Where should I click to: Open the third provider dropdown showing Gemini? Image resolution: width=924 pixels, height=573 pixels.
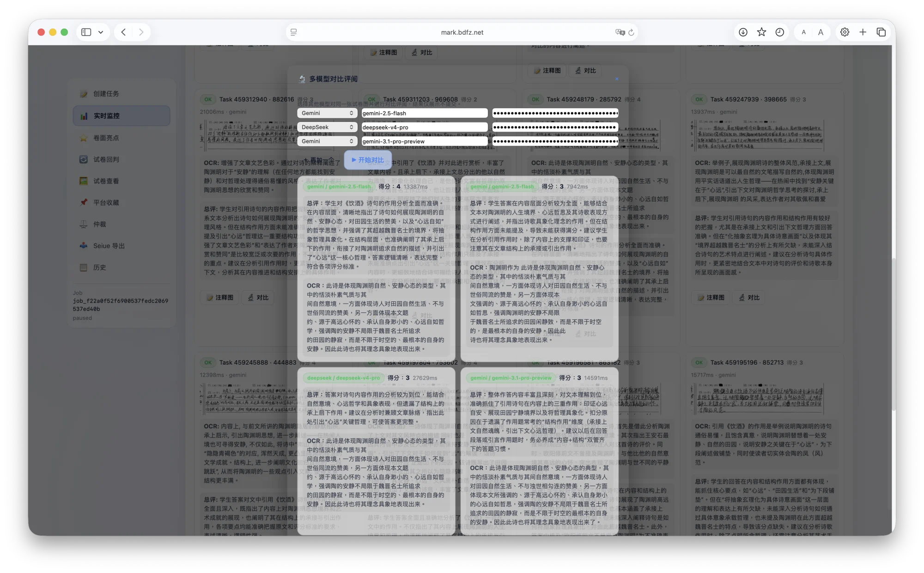pos(327,141)
